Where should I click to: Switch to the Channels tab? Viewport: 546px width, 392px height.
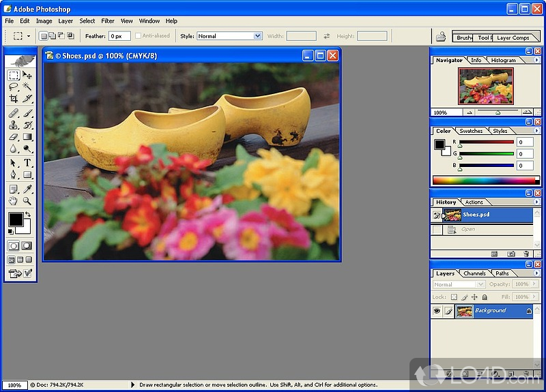tap(474, 273)
